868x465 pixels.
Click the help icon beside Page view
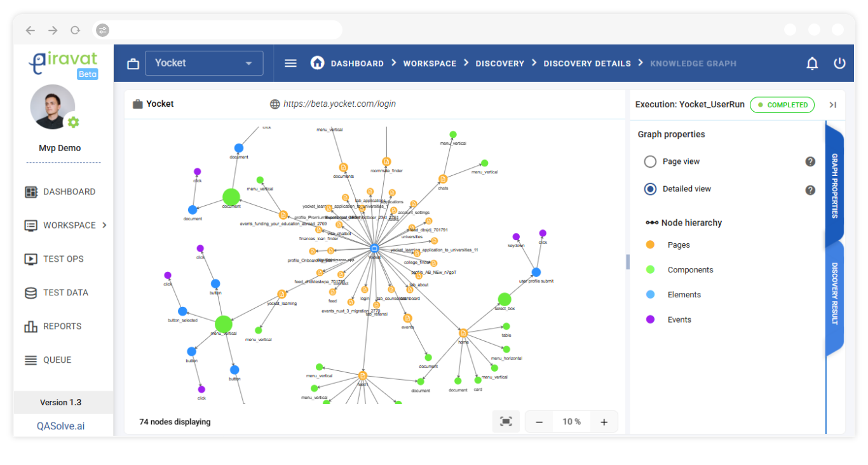click(x=810, y=161)
